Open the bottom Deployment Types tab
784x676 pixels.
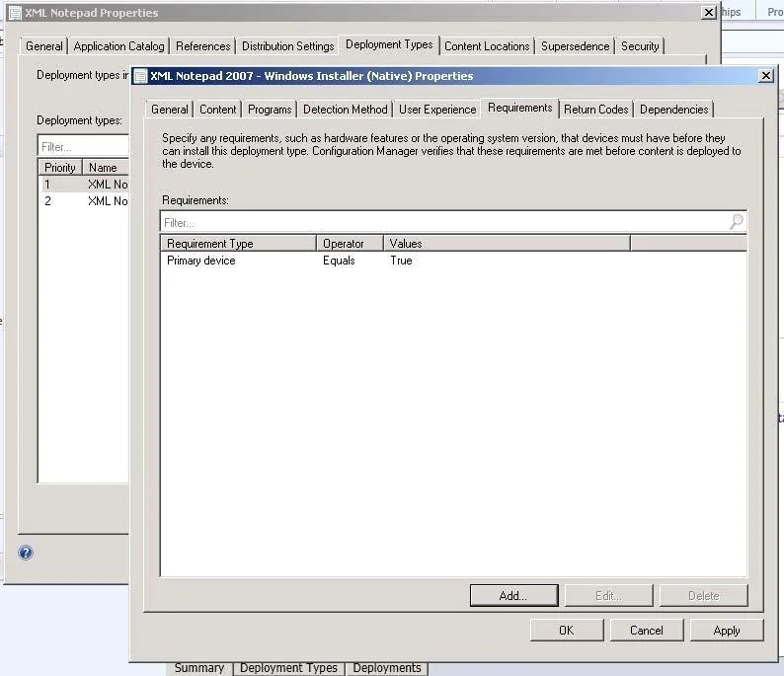coord(288,668)
